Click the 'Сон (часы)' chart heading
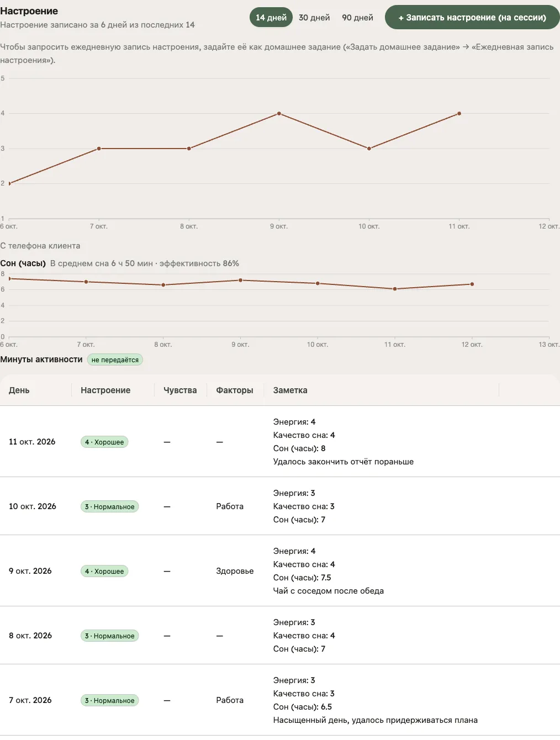The width and height of the screenshot is (560, 740). click(23, 263)
